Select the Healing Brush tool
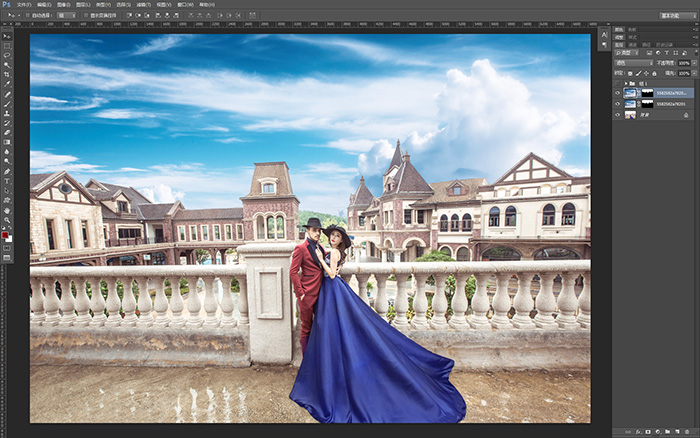The width and height of the screenshot is (700, 438). [x=7, y=94]
